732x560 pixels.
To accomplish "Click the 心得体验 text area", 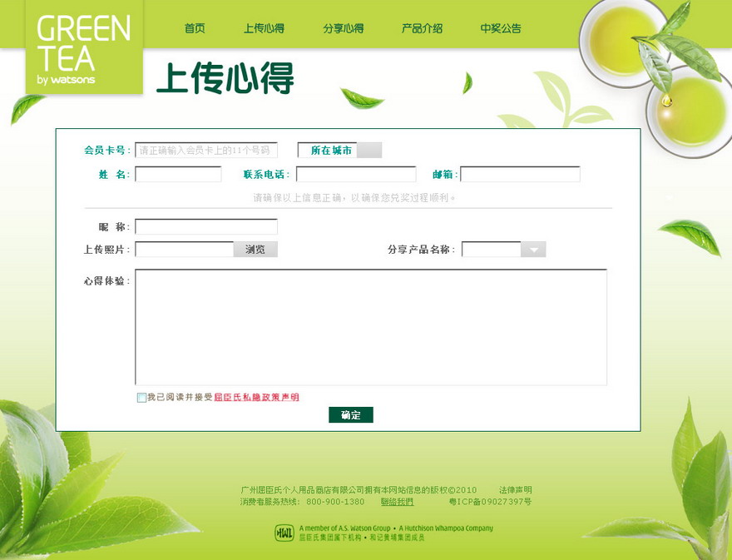I will tap(371, 327).
